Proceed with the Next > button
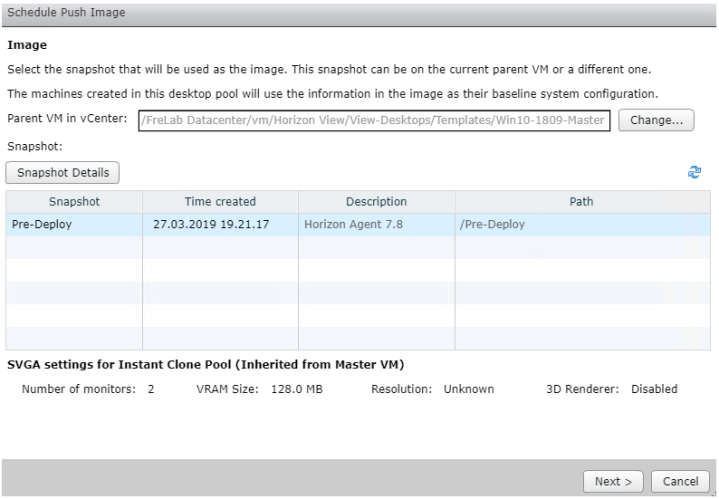This screenshot has height=499, width=719. tap(613, 481)
